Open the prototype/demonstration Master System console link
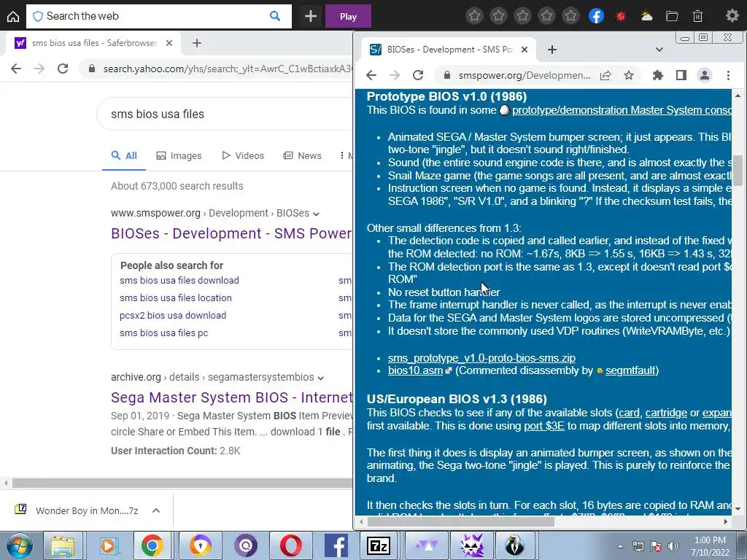Viewport: 747px width, 560px height. (622, 110)
